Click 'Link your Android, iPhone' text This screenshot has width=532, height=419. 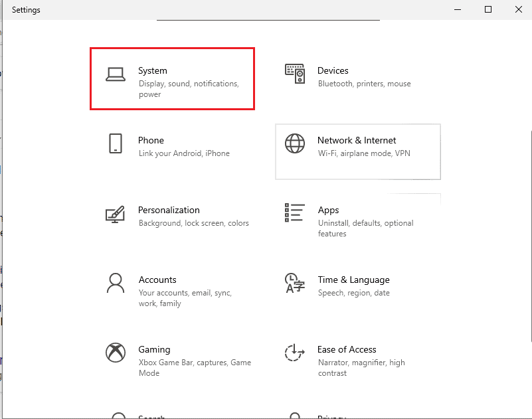point(184,153)
